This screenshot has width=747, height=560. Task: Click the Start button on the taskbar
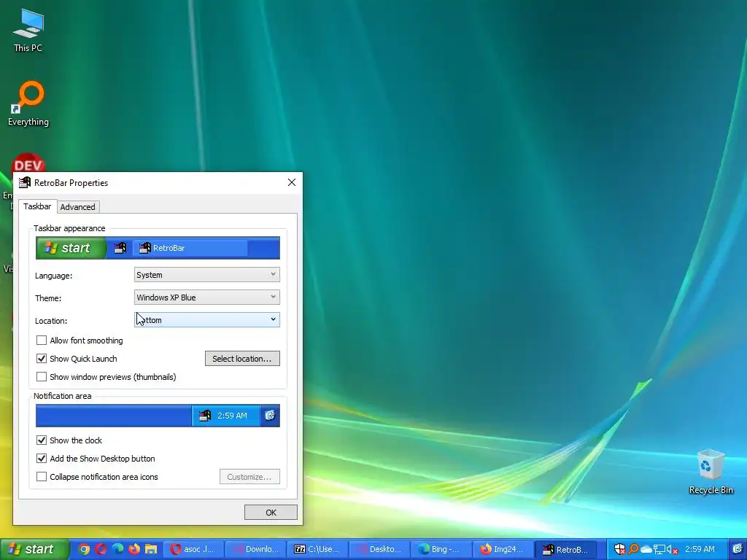(34, 549)
